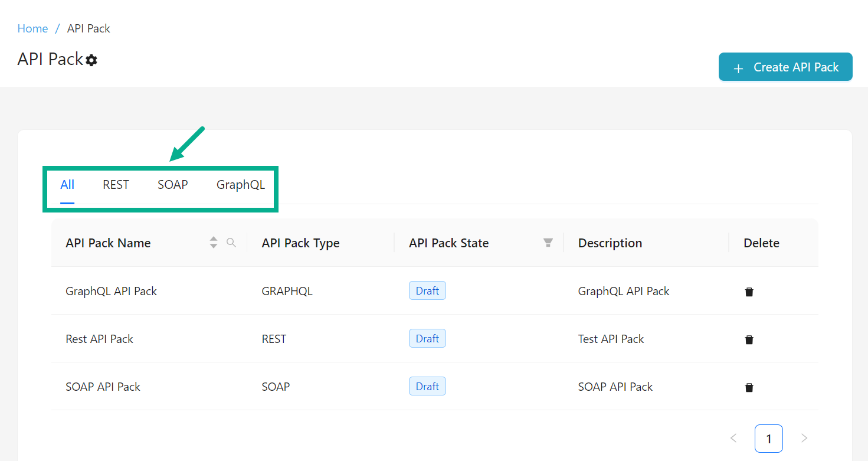Navigate to Home breadcrumb link

point(32,28)
